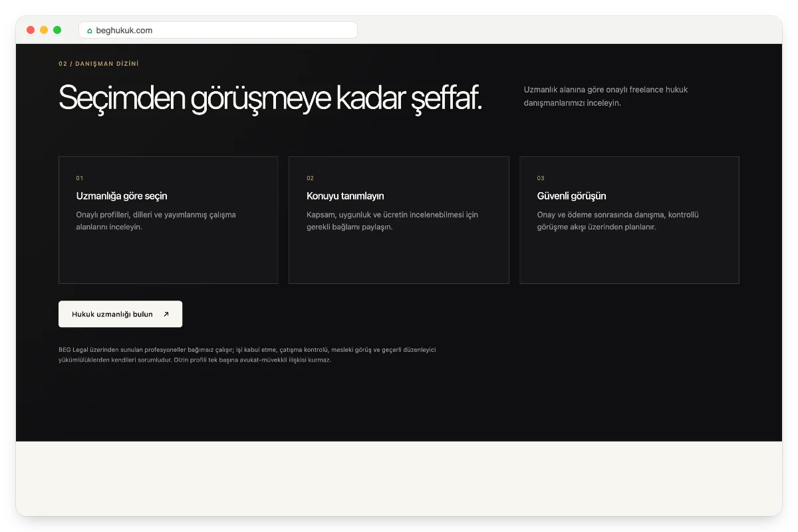The width and height of the screenshot is (798, 532).
Task: Click the green maximize window button
Action: coord(57,30)
